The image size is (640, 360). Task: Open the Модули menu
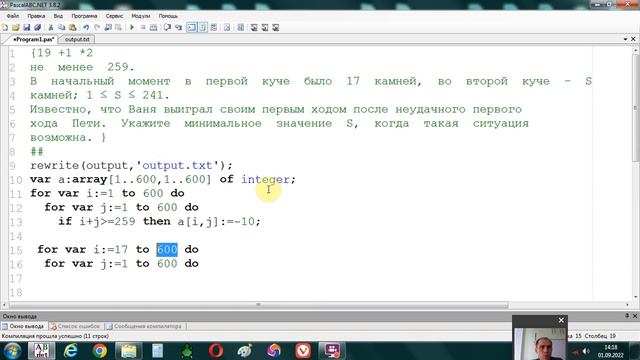pyautogui.click(x=140, y=16)
